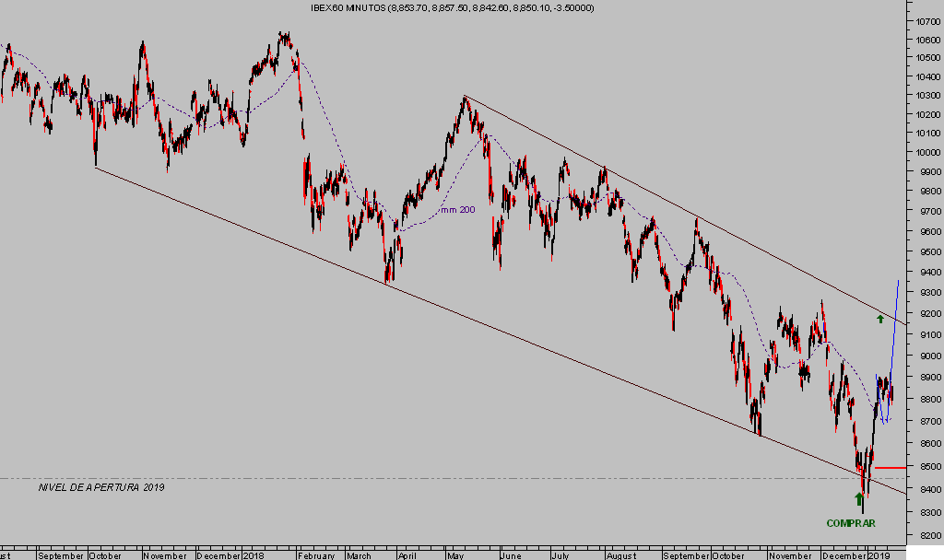Click the 'NIVEL DE APERTURA 2019' annotation
The image size is (944, 560).
point(101,486)
